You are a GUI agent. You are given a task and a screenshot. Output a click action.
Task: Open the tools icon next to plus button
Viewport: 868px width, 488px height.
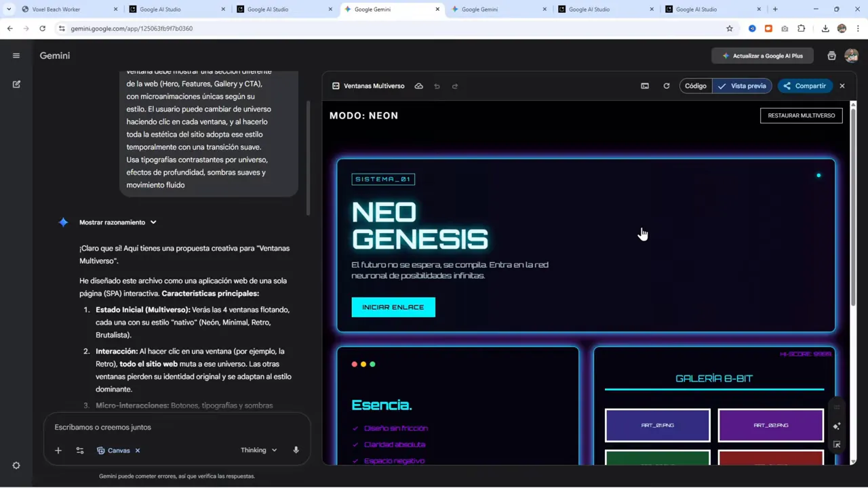(x=80, y=450)
